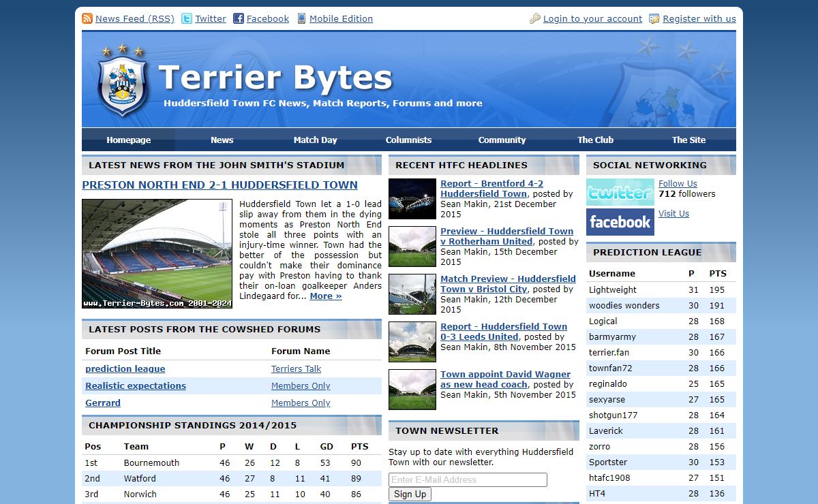Open the Terriers Talk forum
Screen dimensions: 818x504
(296, 368)
